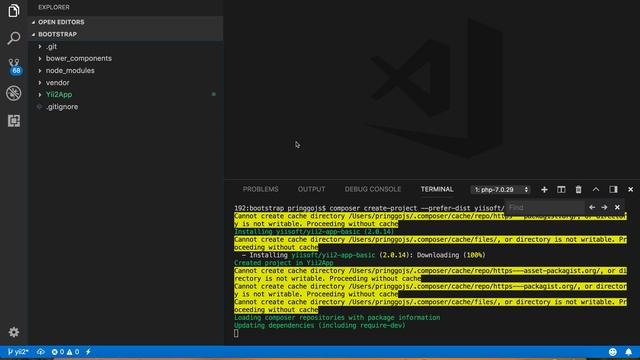Select the Terminal tab
Viewport: 640px width, 360px height.
point(437,189)
